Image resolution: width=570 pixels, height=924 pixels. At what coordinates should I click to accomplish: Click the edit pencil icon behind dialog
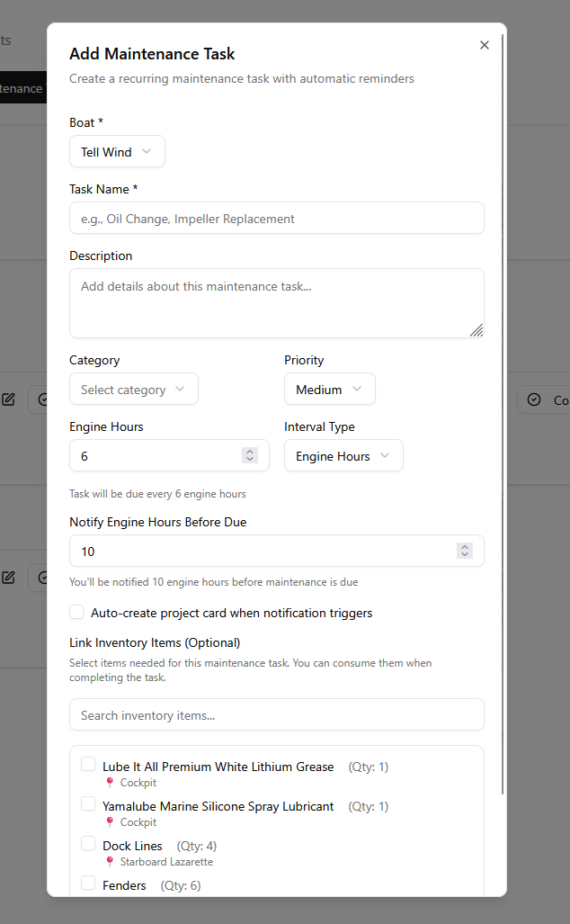(x=9, y=399)
